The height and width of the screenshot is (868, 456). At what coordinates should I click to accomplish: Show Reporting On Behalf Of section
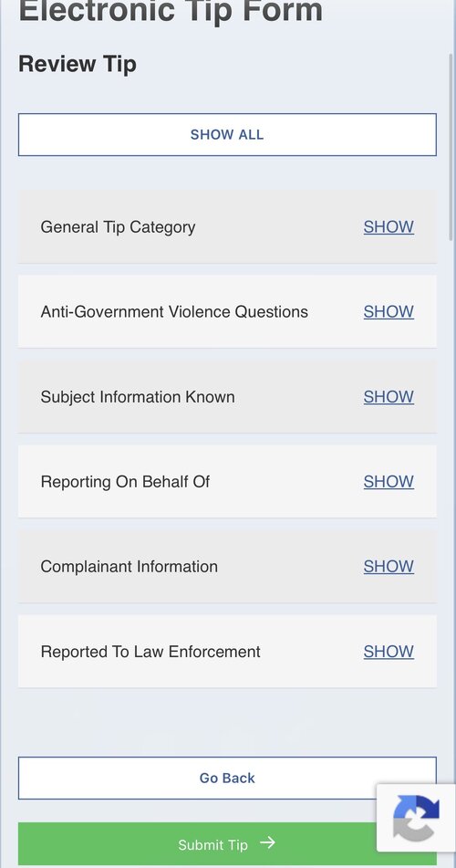coord(389,482)
